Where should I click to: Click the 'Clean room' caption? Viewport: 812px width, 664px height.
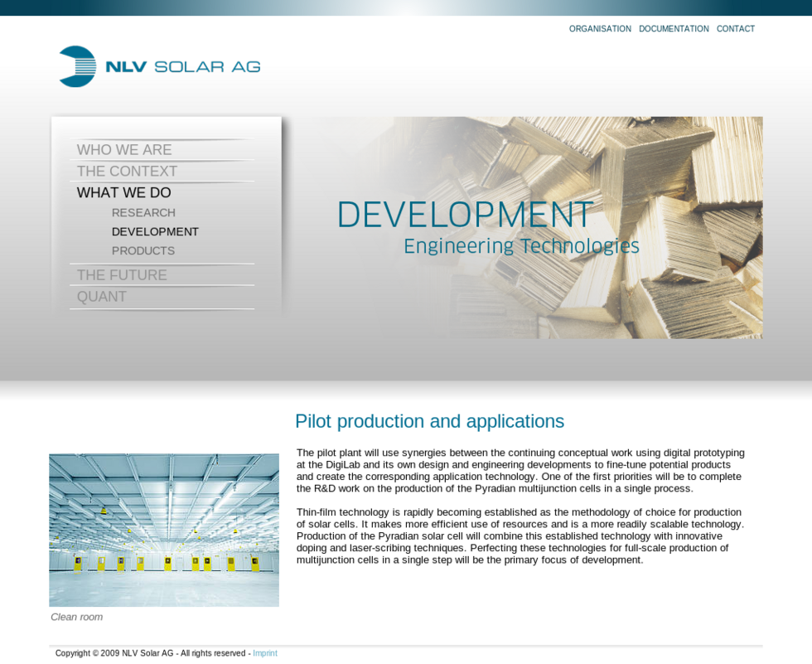76,617
